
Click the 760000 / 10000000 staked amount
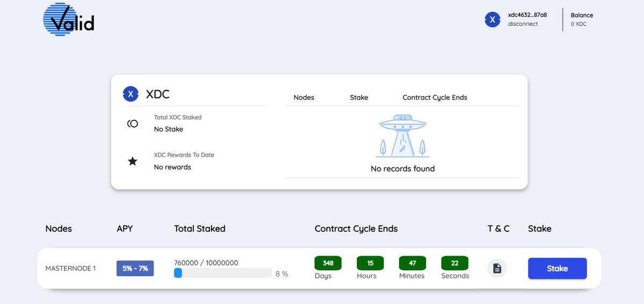(x=206, y=263)
